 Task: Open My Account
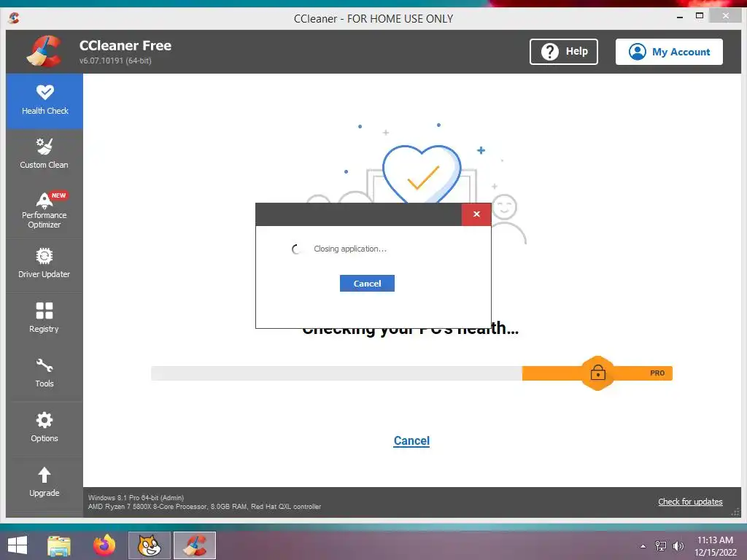669,52
